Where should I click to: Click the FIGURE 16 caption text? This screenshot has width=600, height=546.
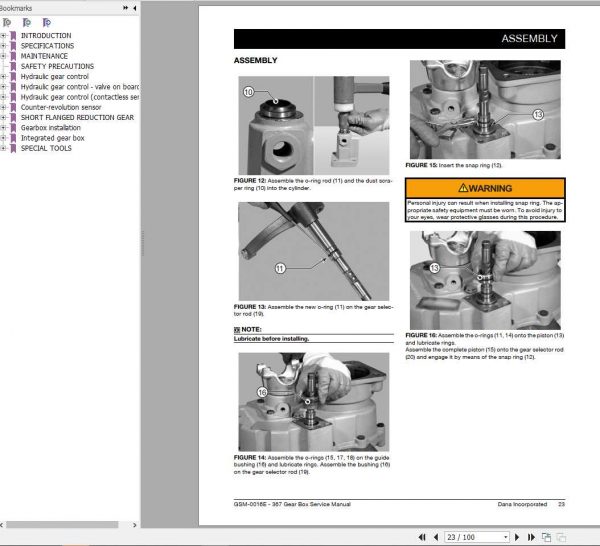point(484,346)
